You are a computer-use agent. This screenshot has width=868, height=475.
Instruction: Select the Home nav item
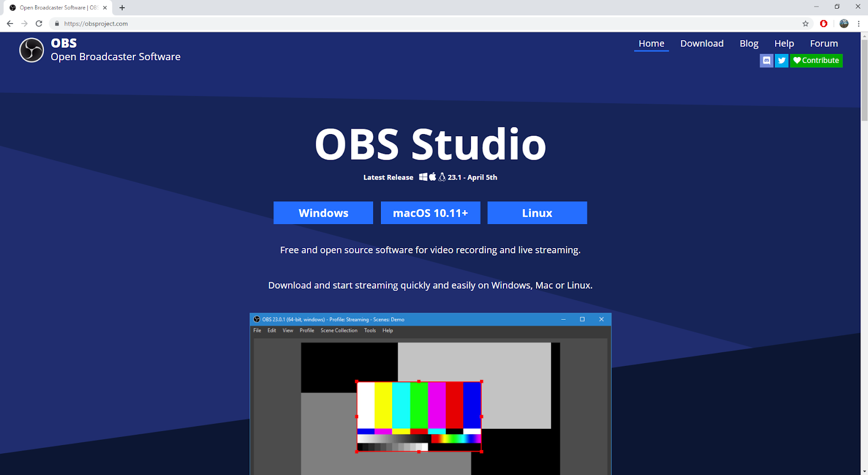[x=651, y=43]
